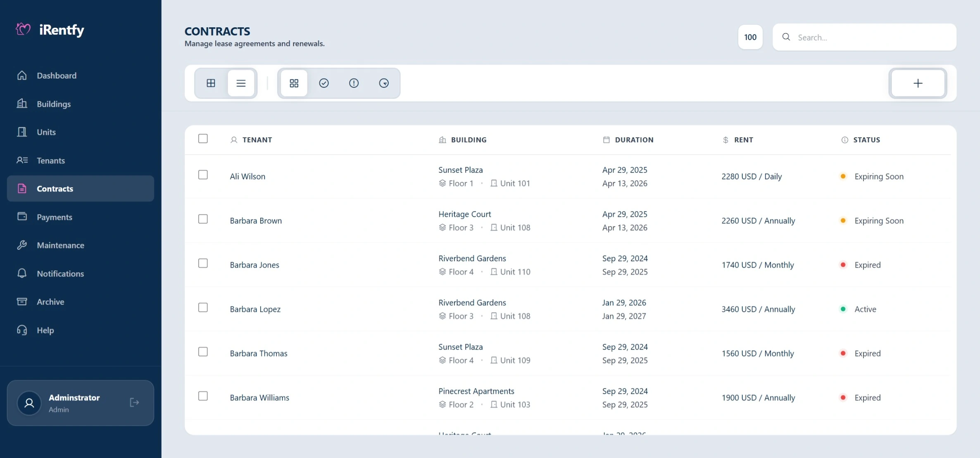Go to Archive page

point(81,302)
